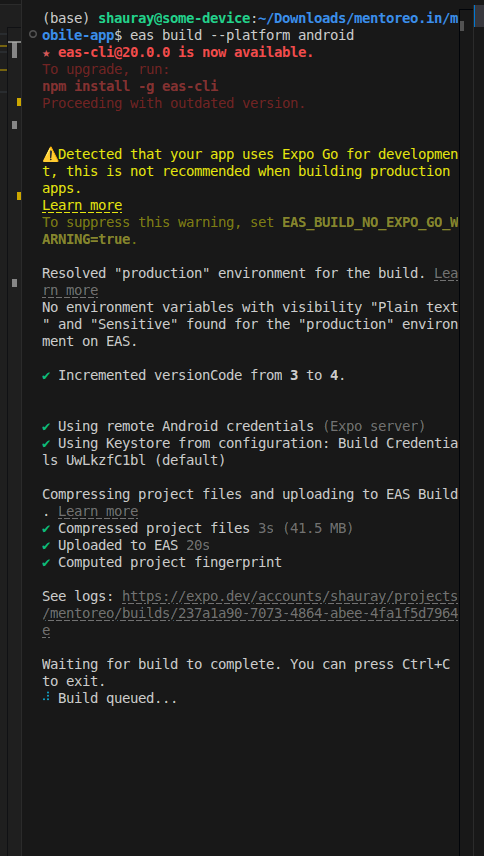This screenshot has width=484, height=856.
Task: Click "Incremented versionCode from 3 to 4" line
Action: (x=194, y=376)
